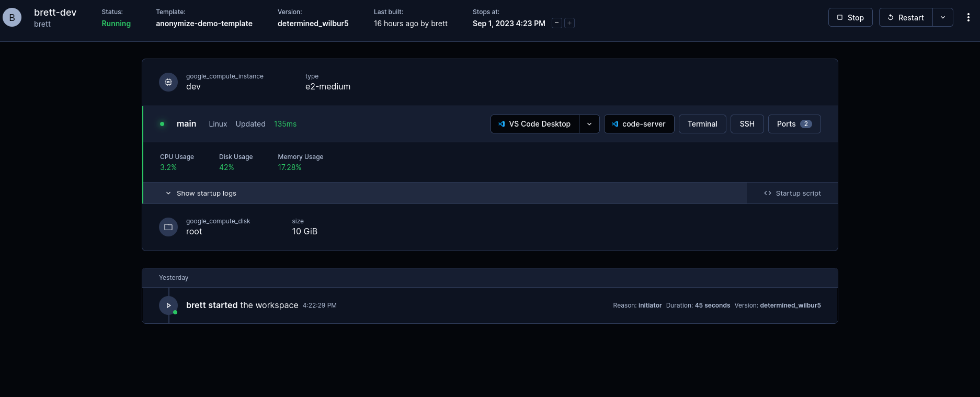Click the main agent name
This screenshot has height=397, width=980.
186,124
